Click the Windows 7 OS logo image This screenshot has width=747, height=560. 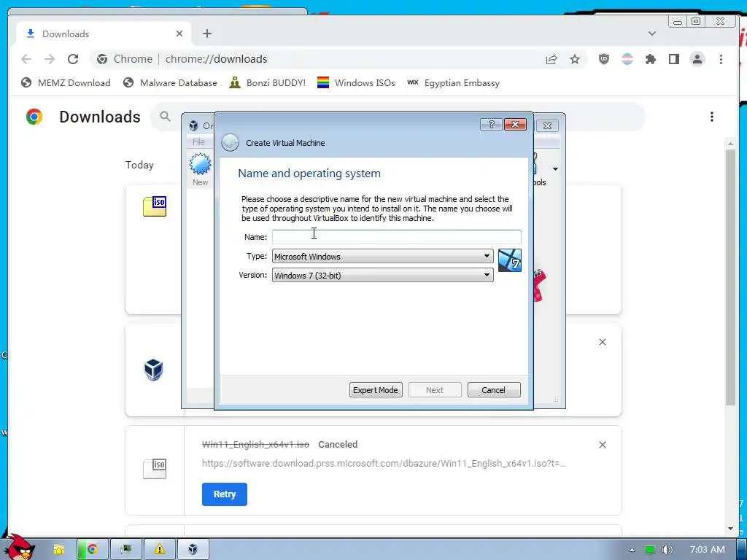pyautogui.click(x=510, y=260)
